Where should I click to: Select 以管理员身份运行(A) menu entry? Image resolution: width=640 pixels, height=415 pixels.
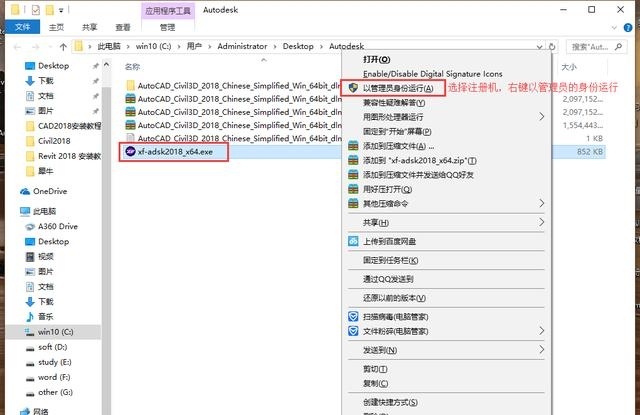coord(398,88)
